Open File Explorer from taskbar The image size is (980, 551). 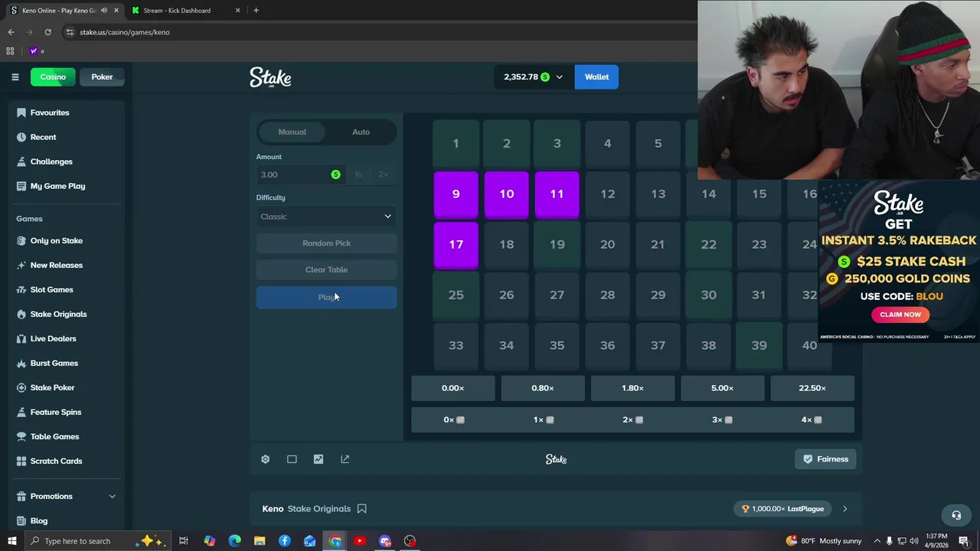[x=260, y=541]
